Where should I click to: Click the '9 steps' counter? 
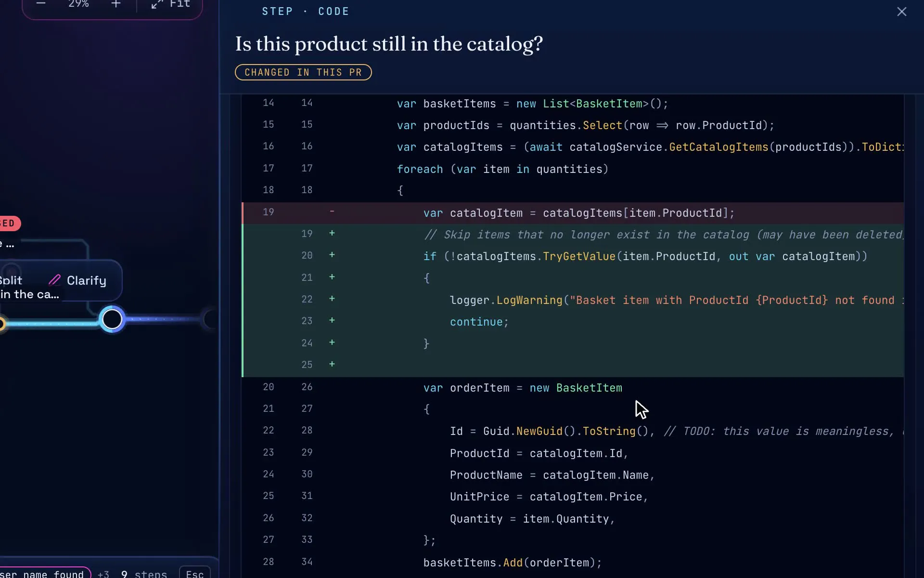(x=144, y=574)
